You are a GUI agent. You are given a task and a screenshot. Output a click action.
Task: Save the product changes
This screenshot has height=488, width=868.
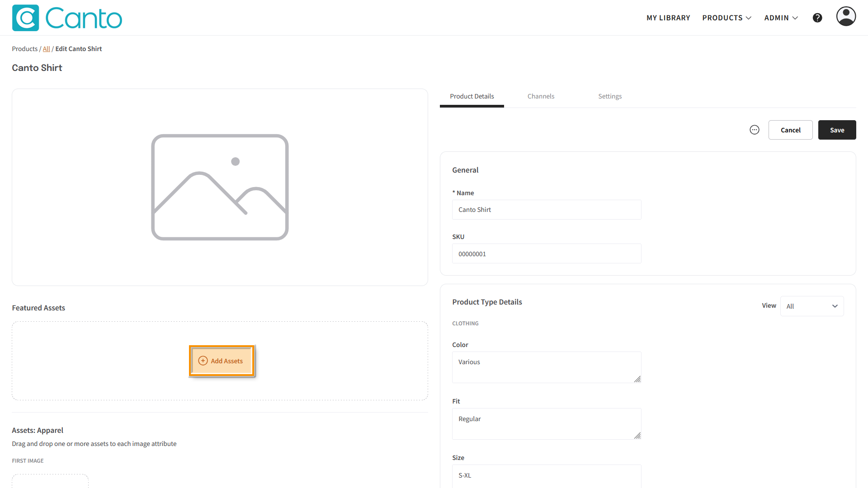click(837, 130)
